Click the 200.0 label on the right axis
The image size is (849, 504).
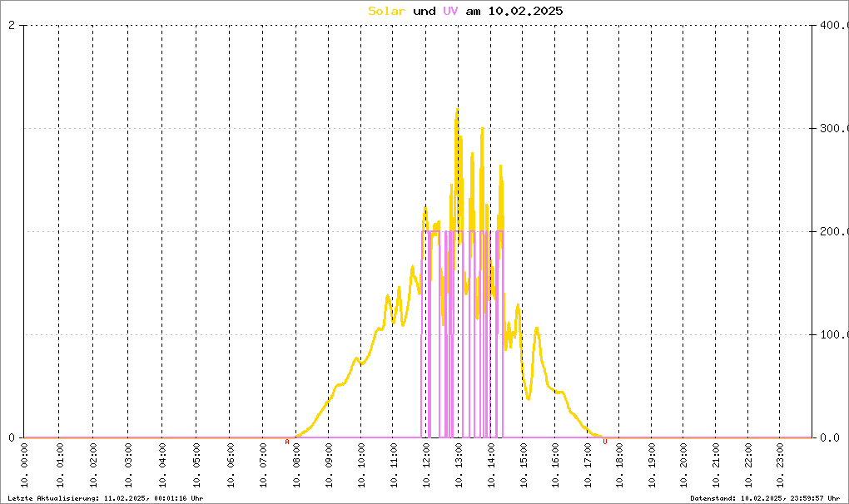tap(832, 232)
